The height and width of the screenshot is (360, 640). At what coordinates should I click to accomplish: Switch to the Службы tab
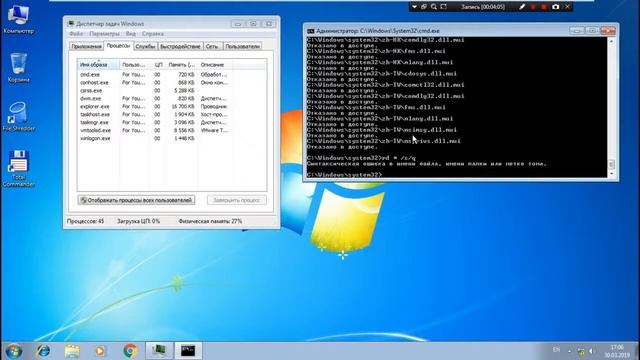[x=145, y=47]
